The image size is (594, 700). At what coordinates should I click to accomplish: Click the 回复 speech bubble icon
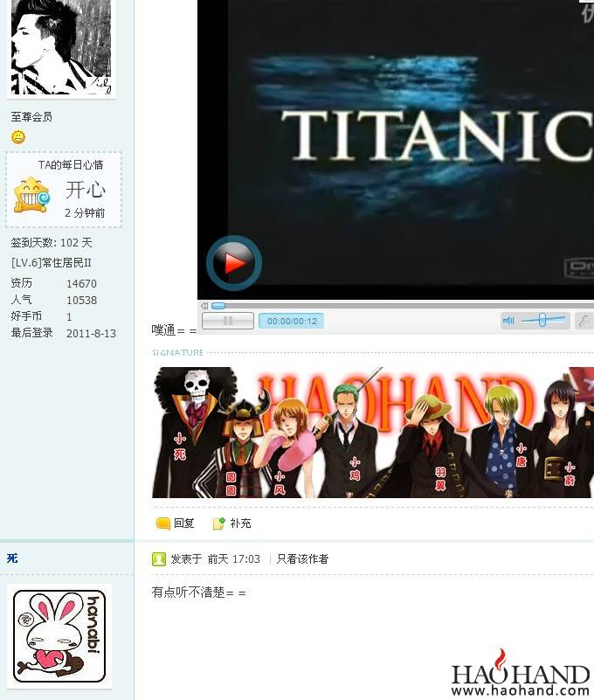[163, 523]
